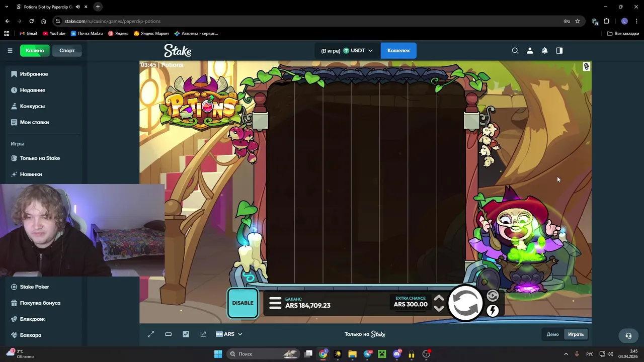644x362 pixels.
Task: Open the user profile icon
Action: (530, 50)
